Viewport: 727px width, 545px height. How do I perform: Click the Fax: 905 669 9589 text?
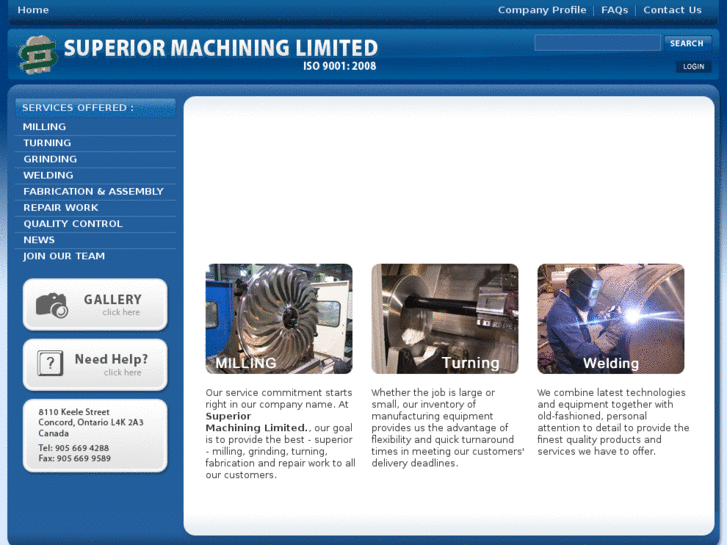[74, 459]
